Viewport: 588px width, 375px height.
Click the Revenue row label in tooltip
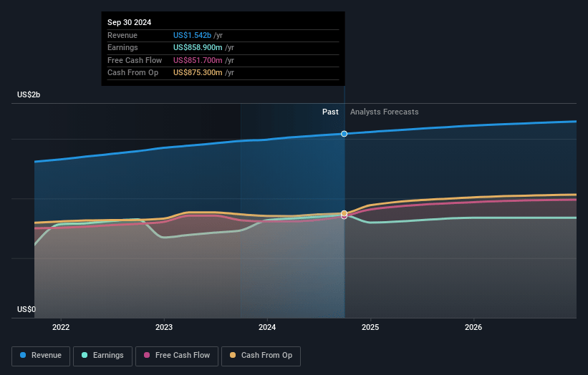coord(122,35)
